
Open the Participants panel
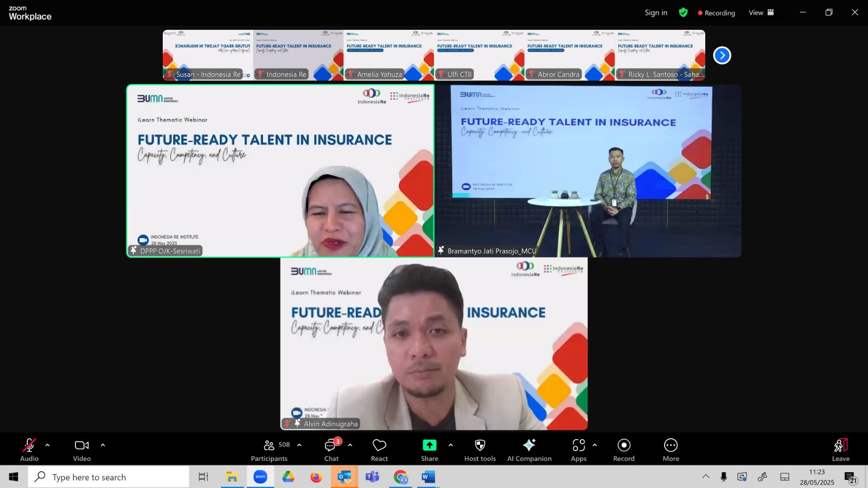click(x=269, y=450)
